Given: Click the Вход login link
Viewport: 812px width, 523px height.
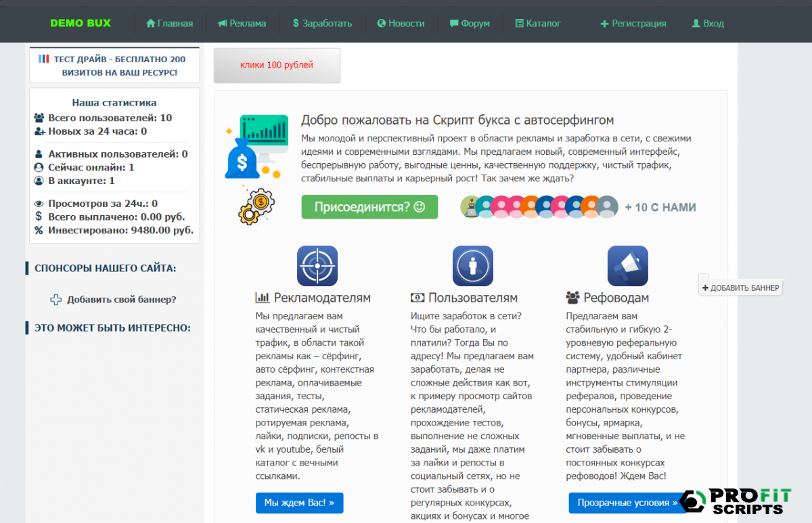Looking at the screenshot, I should 707,24.
